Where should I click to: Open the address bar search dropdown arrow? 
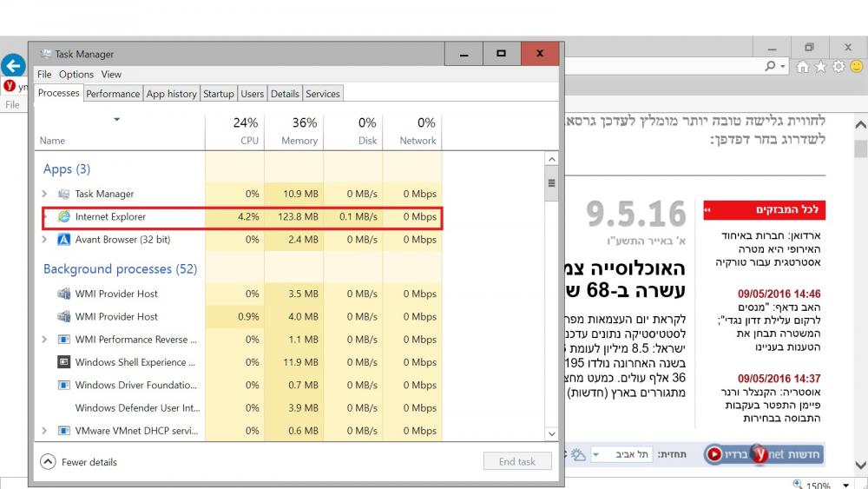pyautogui.click(x=783, y=67)
